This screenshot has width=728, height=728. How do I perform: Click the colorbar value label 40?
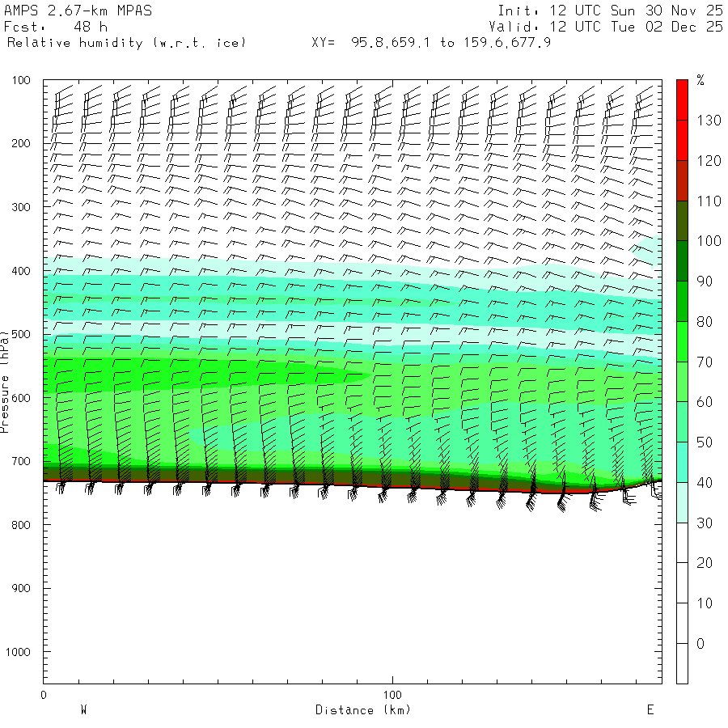point(705,483)
